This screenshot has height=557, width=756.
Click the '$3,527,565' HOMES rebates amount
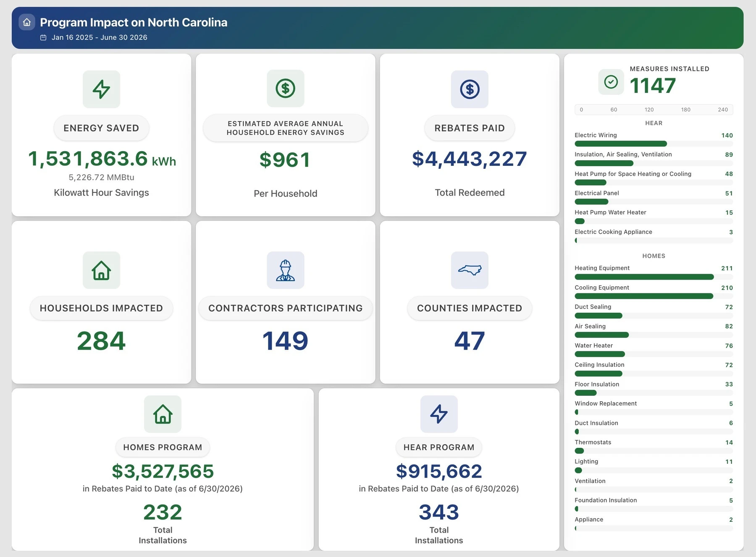pyautogui.click(x=163, y=471)
